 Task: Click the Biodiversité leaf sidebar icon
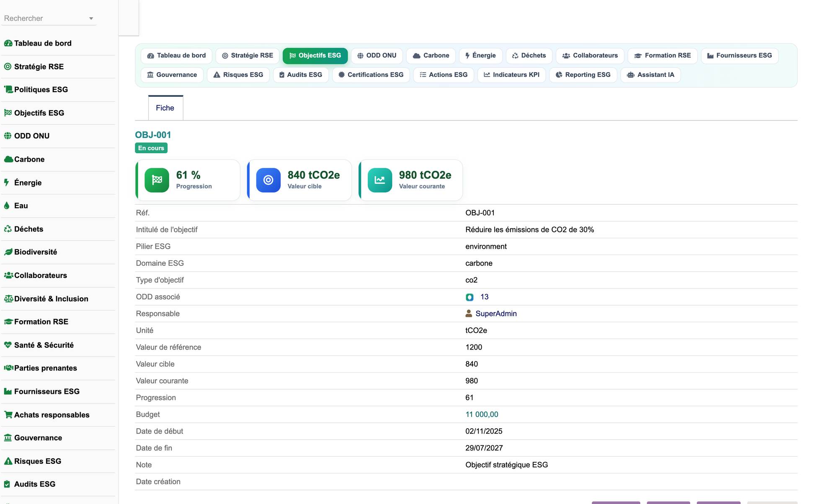coord(8,252)
